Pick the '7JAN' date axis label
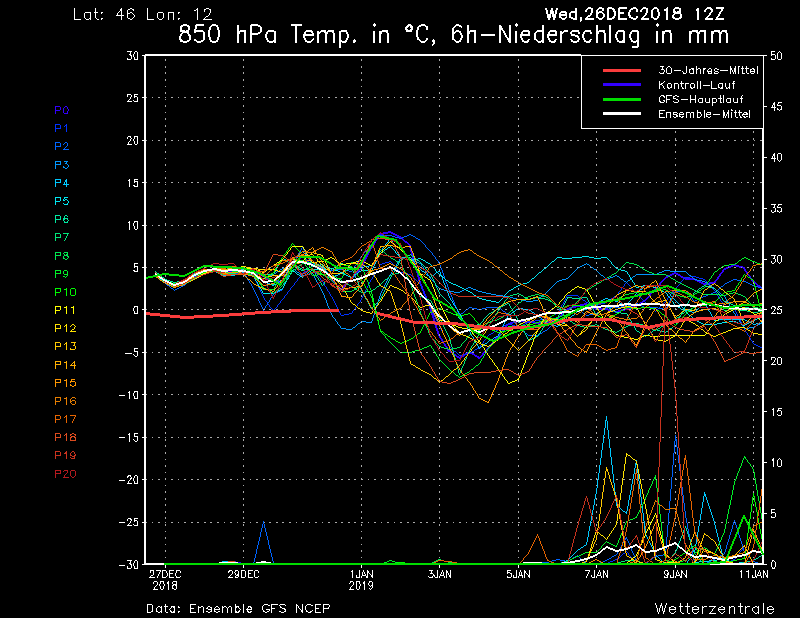Viewport: 800px width, 618px height. point(597,574)
